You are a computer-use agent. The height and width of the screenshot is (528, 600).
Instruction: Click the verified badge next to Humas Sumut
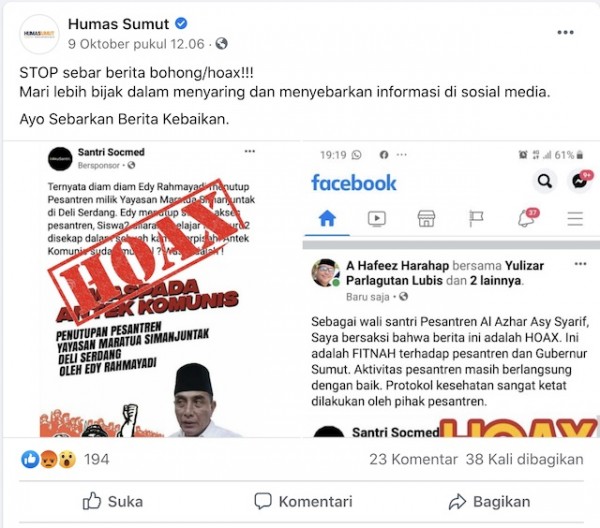point(181,24)
